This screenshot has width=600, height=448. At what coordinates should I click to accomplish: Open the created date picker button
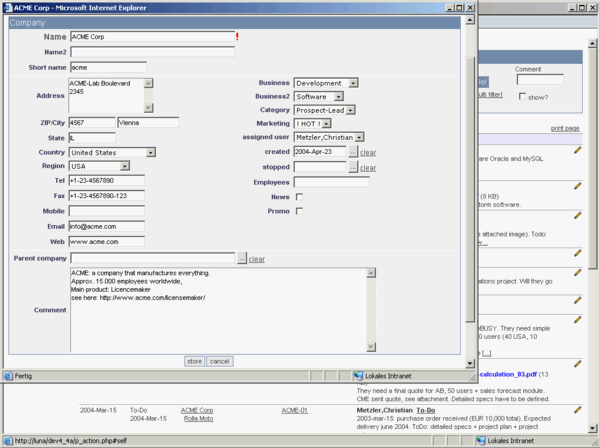[x=353, y=152]
